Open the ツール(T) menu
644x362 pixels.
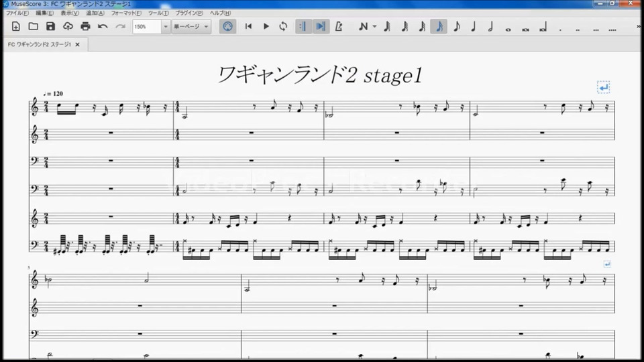[x=158, y=13]
